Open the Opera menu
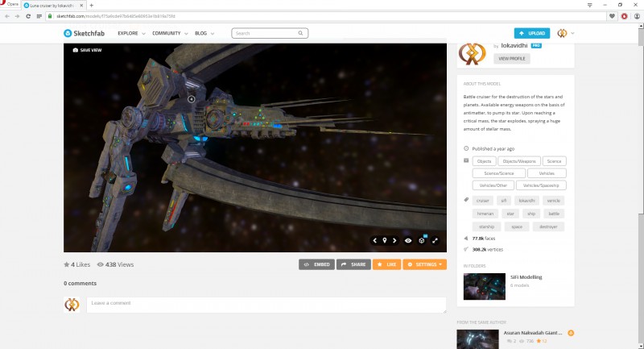Image resolution: width=644 pixels, height=349 pixels. (x=9, y=4)
